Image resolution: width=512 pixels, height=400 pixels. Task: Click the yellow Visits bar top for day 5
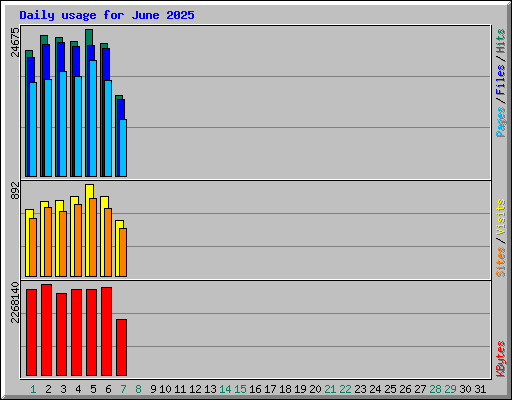(89, 191)
